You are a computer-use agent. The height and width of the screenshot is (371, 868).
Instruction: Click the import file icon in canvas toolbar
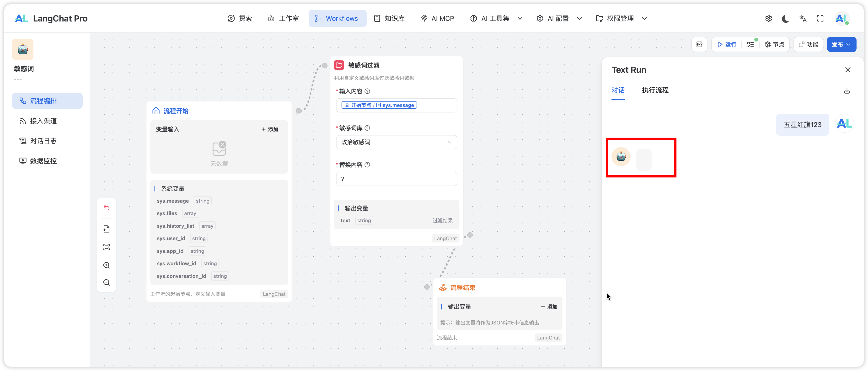(x=107, y=229)
